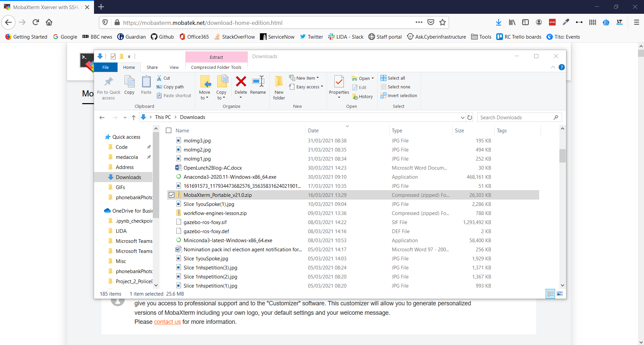
Task: Click This PC in breadcrumb
Action: pos(163,117)
